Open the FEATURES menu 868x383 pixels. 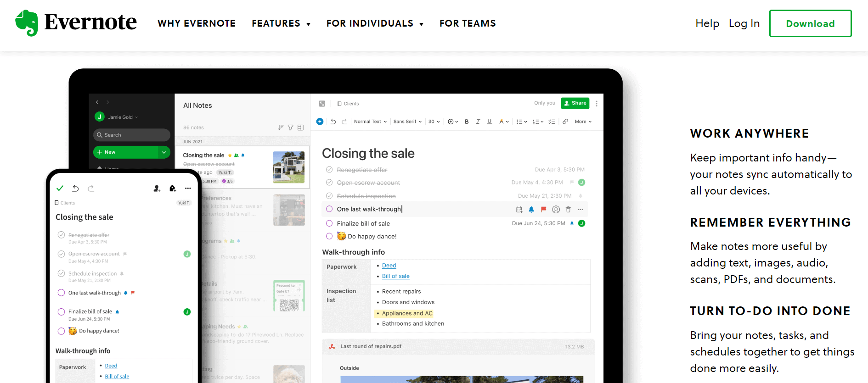(x=281, y=23)
